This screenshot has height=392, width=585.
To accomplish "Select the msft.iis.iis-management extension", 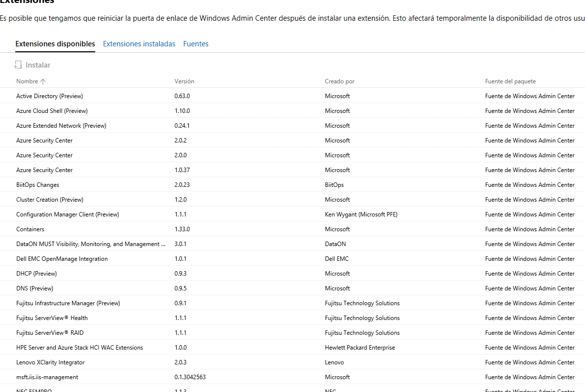I will tap(47, 377).
